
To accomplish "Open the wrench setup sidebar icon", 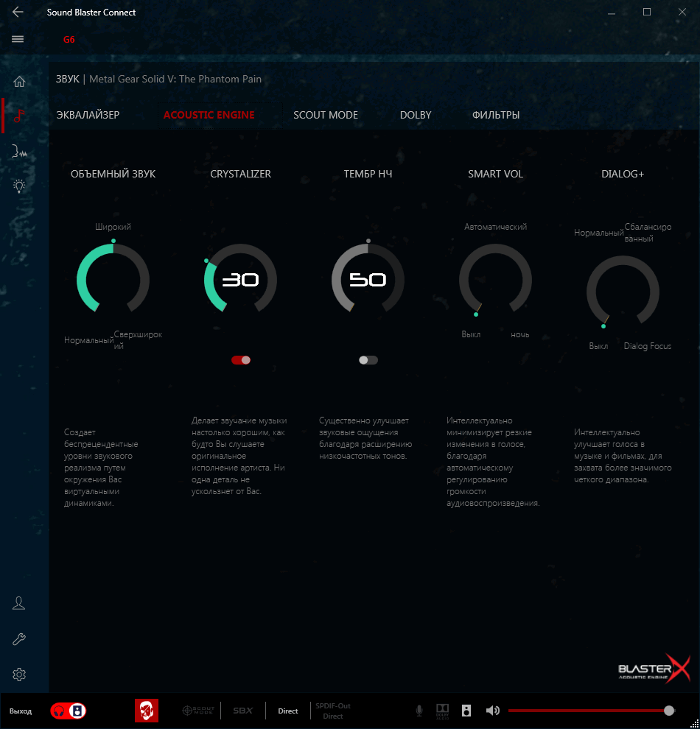I will [19, 639].
